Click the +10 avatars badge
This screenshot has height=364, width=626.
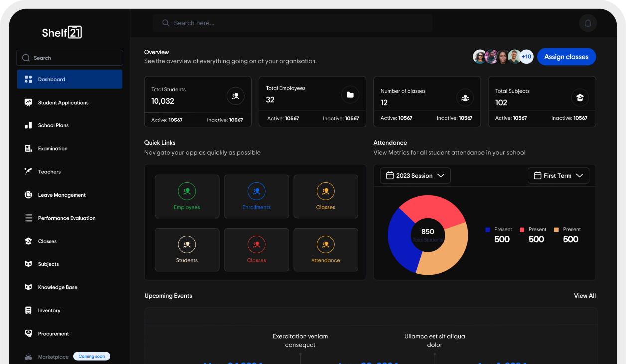click(526, 57)
